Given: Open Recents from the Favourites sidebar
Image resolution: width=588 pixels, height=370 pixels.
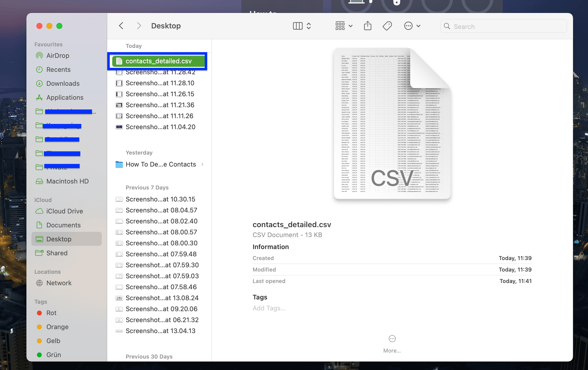Looking at the screenshot, I should [x=58, y=69].
